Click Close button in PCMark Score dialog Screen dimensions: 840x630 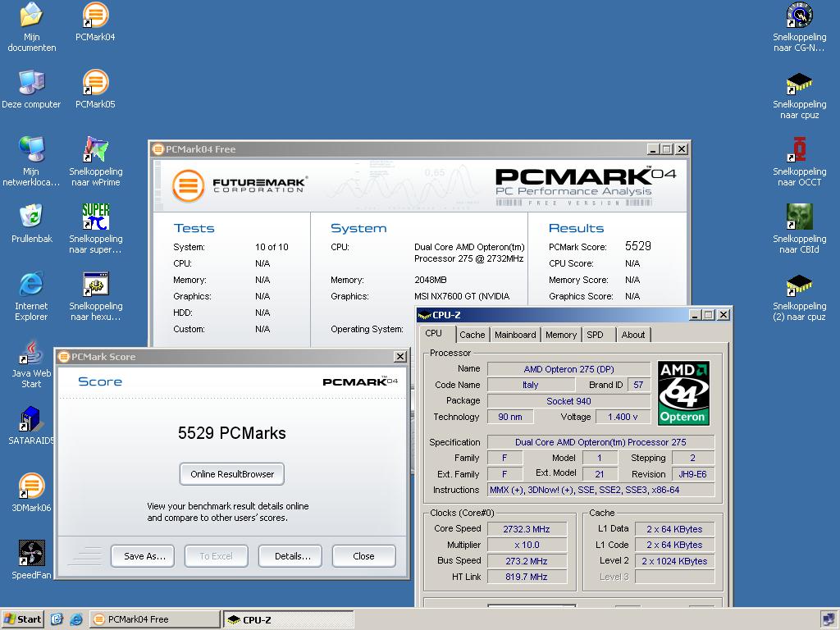pyautogui.click(x=363, y=556)
